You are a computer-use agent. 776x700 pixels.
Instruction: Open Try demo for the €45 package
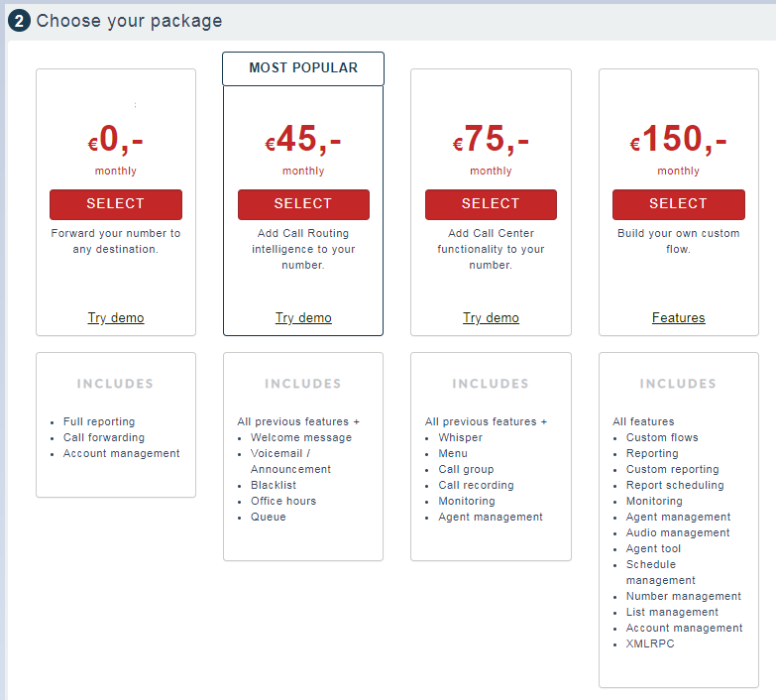[x=303, y=318]
